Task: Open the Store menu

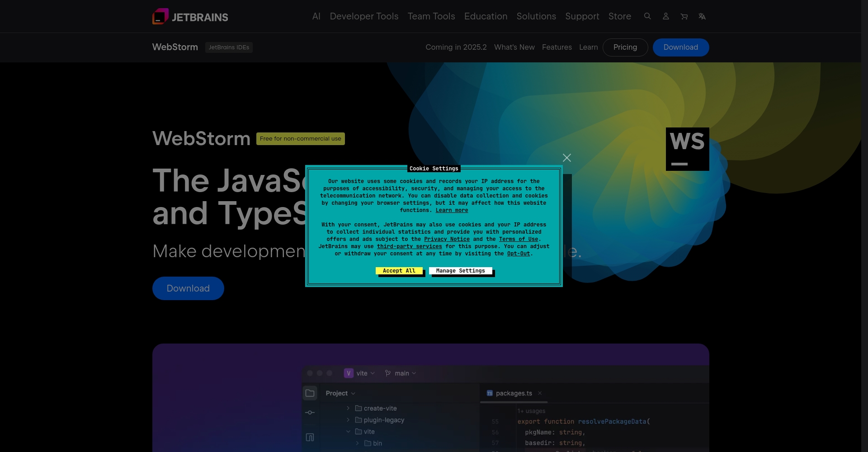Action: click(620, 16)
